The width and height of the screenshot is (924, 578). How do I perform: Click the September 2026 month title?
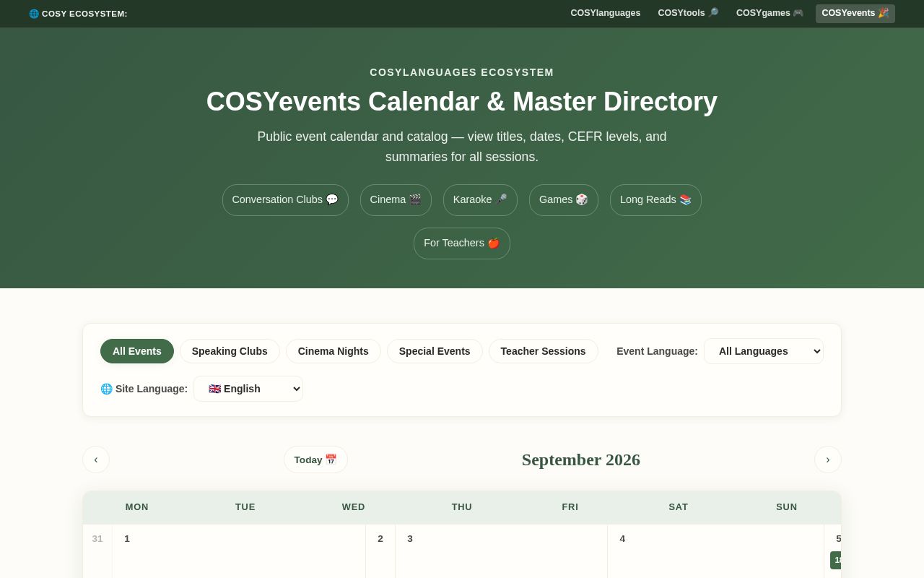[581, 460]
